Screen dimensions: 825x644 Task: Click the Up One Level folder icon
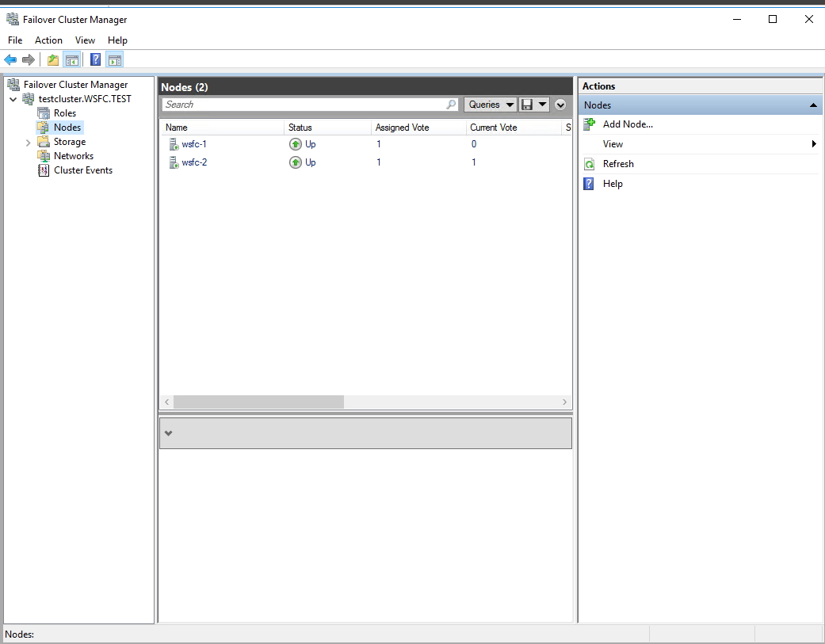click(x=53, y=59)
